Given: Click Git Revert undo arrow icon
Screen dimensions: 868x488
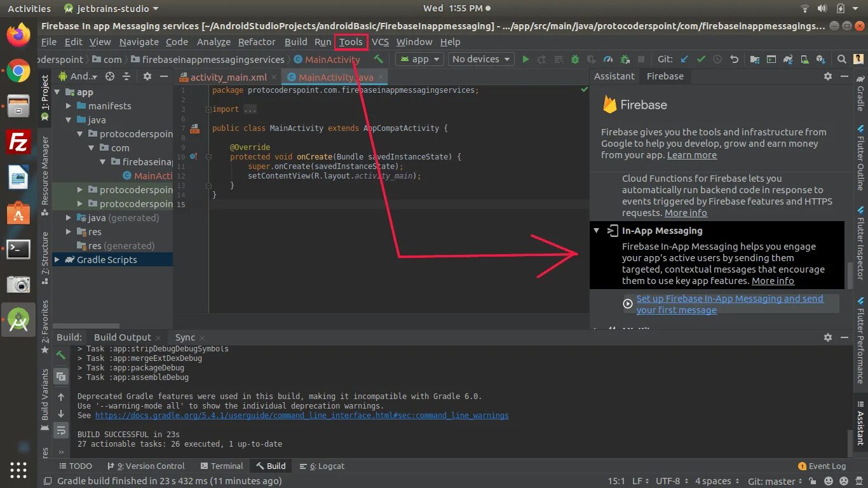Looking at the screenshot, I should (734, 59).
